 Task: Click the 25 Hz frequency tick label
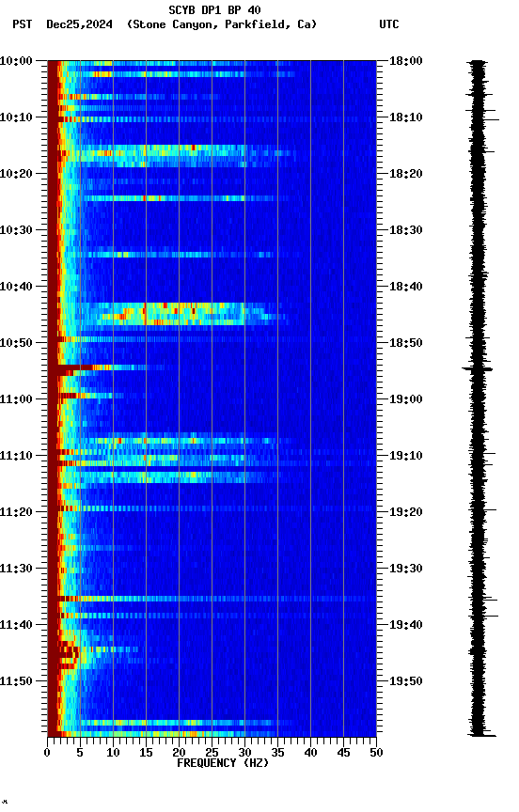212,754
